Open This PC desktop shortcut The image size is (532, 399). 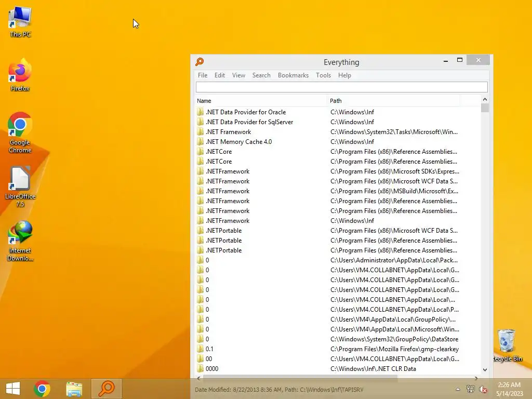point(20,22)
